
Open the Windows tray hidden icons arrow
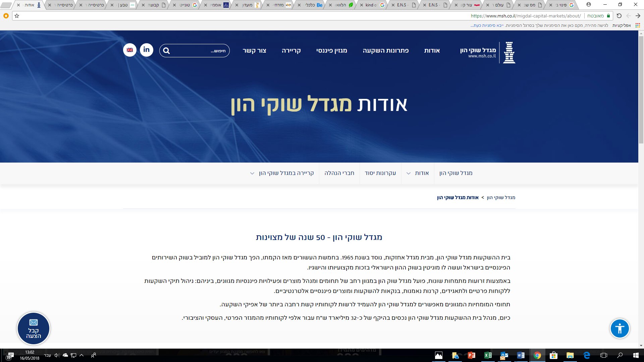(82, 355)
